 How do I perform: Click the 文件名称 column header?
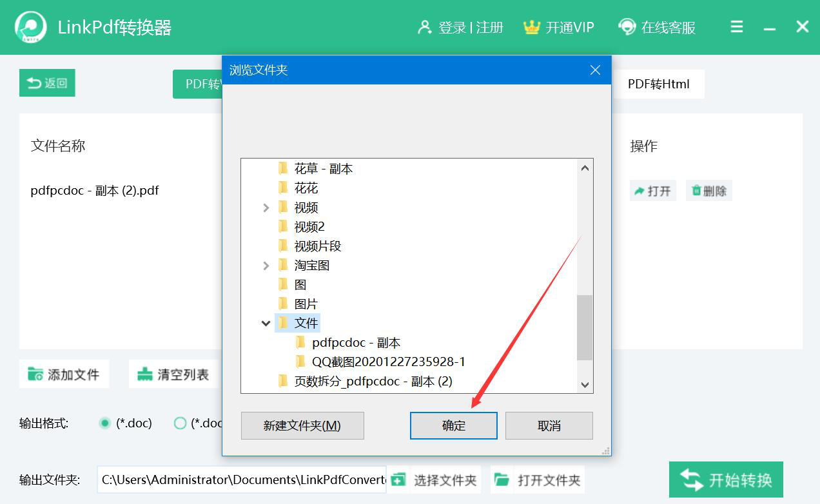click(58, 146)
